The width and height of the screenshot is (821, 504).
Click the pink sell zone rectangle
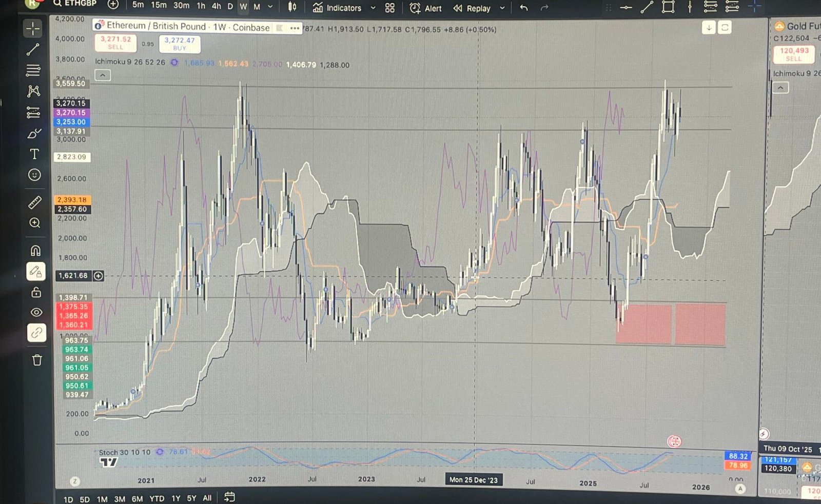pyautogui.click(x=644, y=324)
